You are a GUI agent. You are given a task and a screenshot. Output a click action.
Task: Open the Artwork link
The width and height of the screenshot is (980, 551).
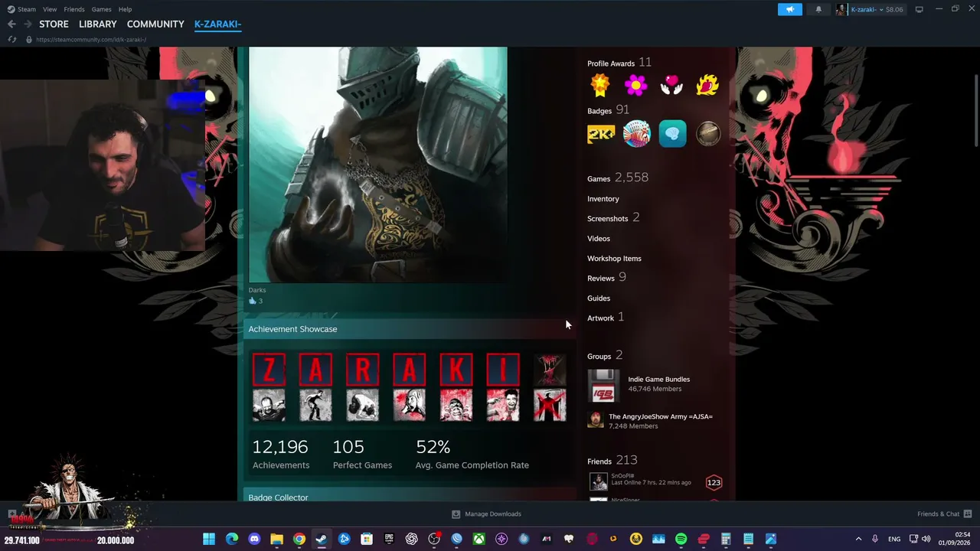coord(606,318)
